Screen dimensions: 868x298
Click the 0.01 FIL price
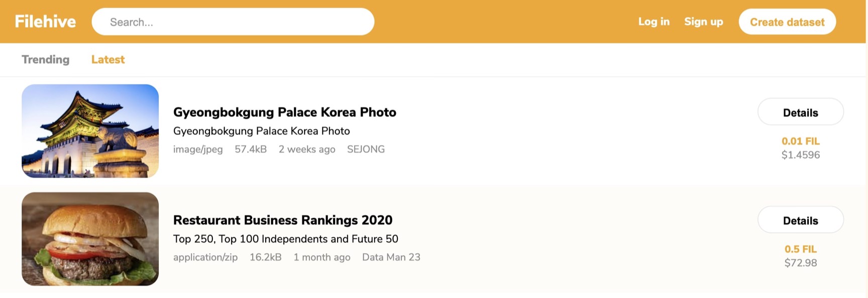point(800,141)
